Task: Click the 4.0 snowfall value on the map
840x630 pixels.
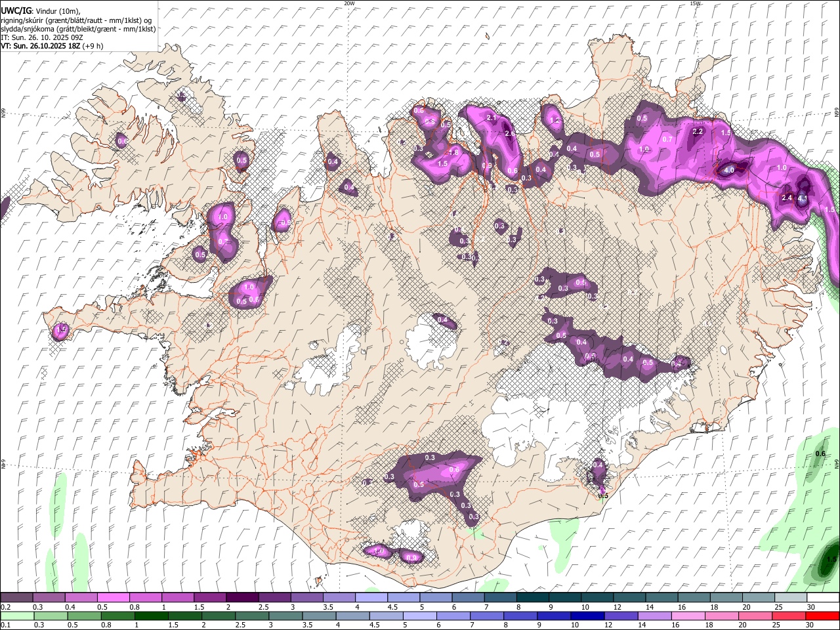Action: tap(729, 170)
